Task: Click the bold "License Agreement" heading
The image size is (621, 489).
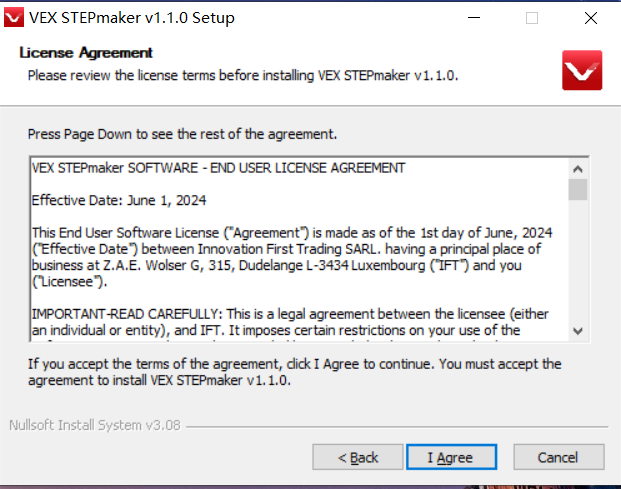Action: (86, 53)
